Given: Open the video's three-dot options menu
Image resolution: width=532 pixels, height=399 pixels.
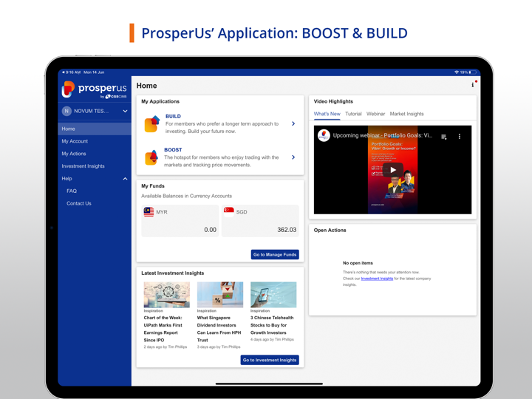Looking at the screenshot, I should pyautogui.click(x=460, y=137).
